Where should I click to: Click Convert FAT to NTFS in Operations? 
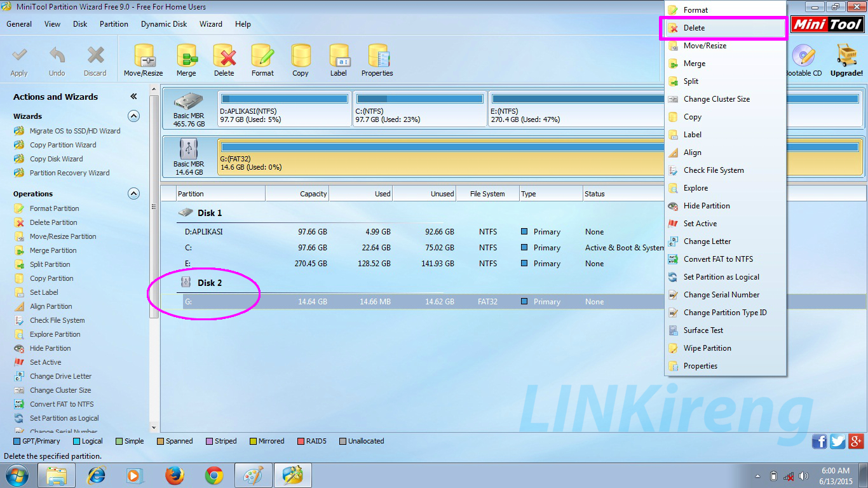pyautogui.click(x=62, y=404)
